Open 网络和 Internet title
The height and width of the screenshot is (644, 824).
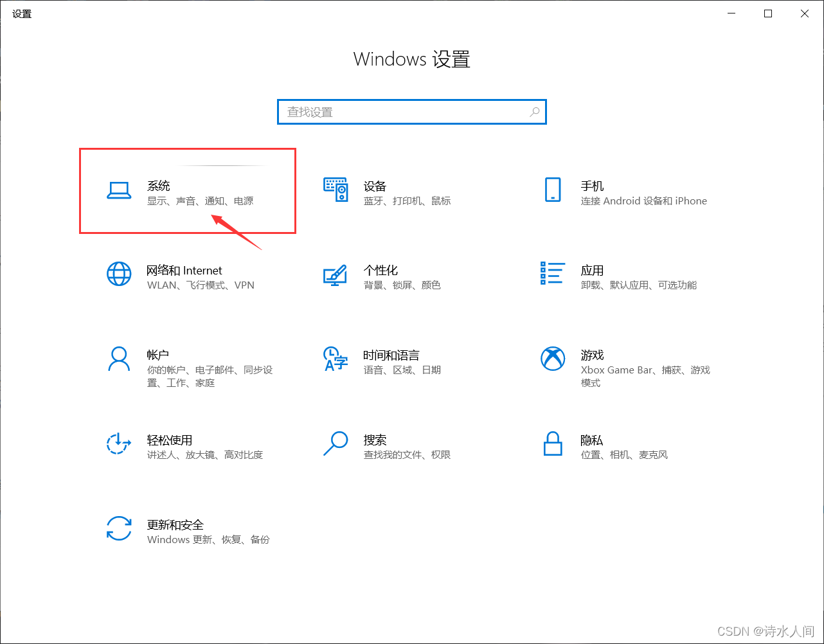coord(184,271)
